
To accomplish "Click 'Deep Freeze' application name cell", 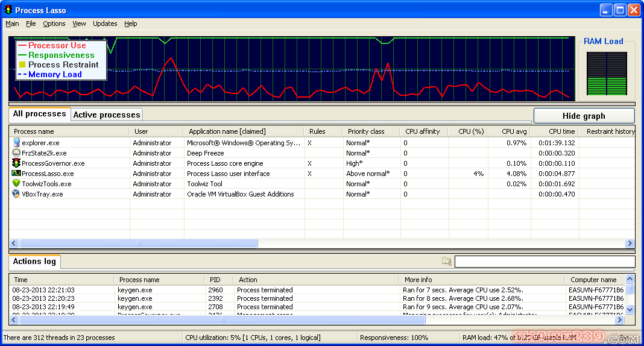I will click(206, 153).
